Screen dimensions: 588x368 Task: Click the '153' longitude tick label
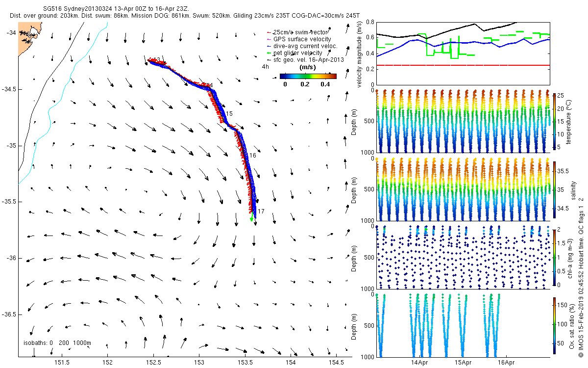click(199, 363)
